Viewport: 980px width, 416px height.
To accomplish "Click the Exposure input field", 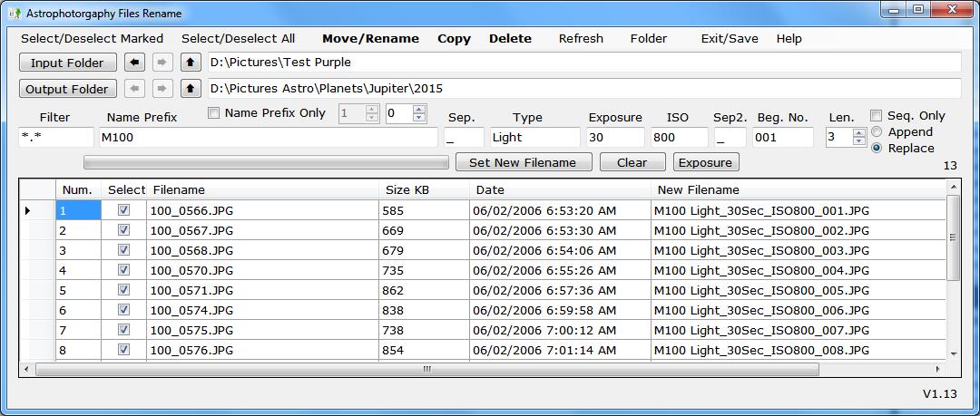I will [x=614, y=138].
